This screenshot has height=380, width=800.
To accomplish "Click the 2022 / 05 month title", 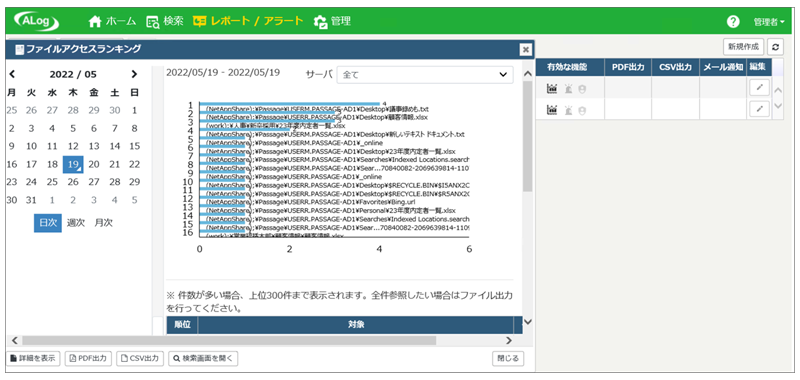I will pyautogui.click(x=73, y=74).
